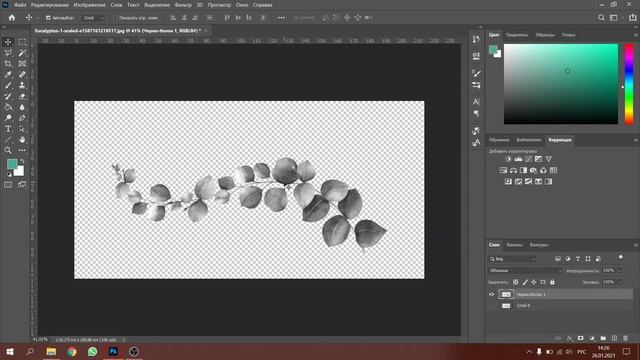Select the Path Selection tool
This screenshot has height=360, width=640.
click(22, 129)
